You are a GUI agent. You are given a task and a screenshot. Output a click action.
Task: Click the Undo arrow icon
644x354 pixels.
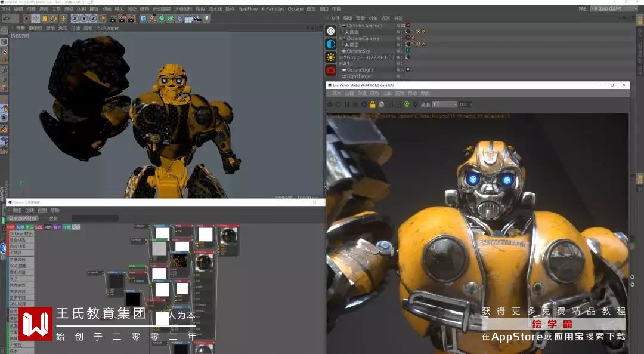coord(7,19)
